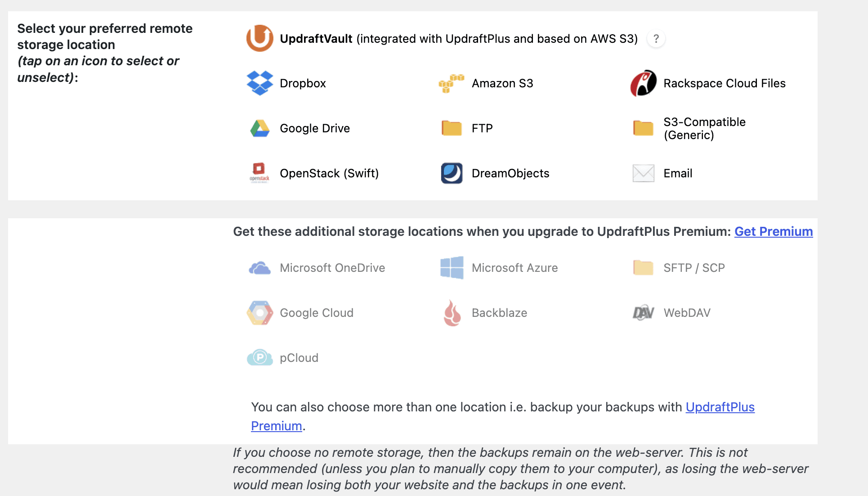Click the Rackspace Cloud Files label
The width and height of the screenshot is (868, 496).
pyautogui.click(x=725, y=83)
